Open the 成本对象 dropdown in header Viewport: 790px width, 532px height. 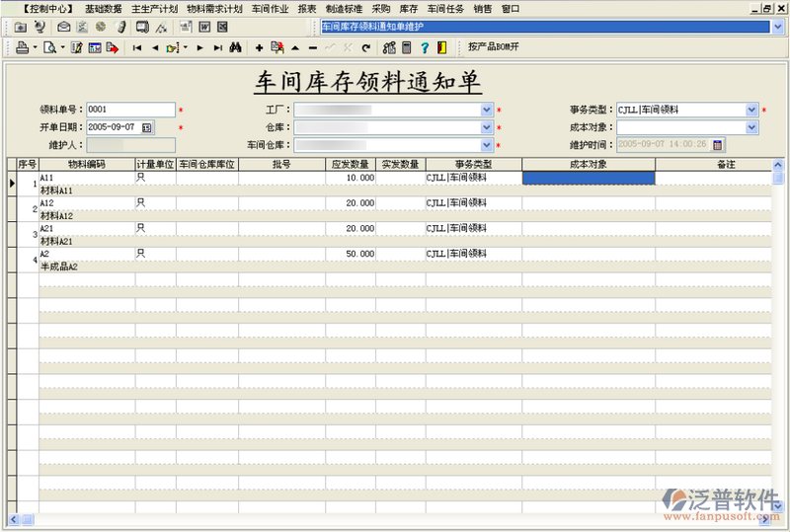click(x=752, y=127)
